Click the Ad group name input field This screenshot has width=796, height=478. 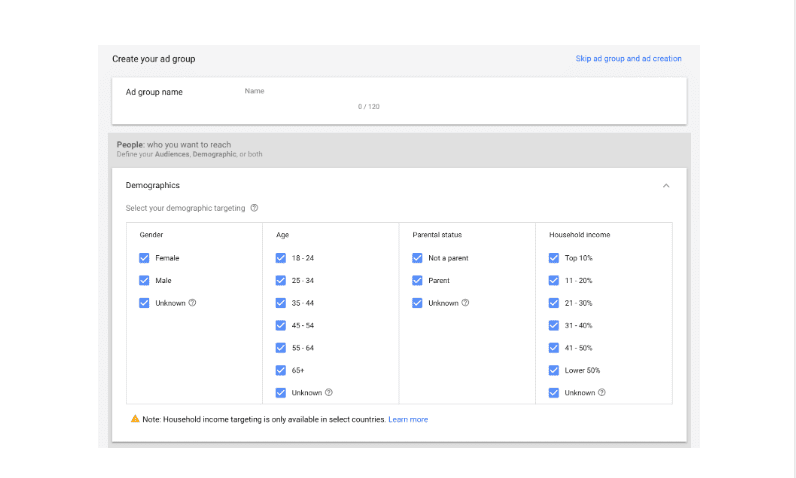click(310, 98)
